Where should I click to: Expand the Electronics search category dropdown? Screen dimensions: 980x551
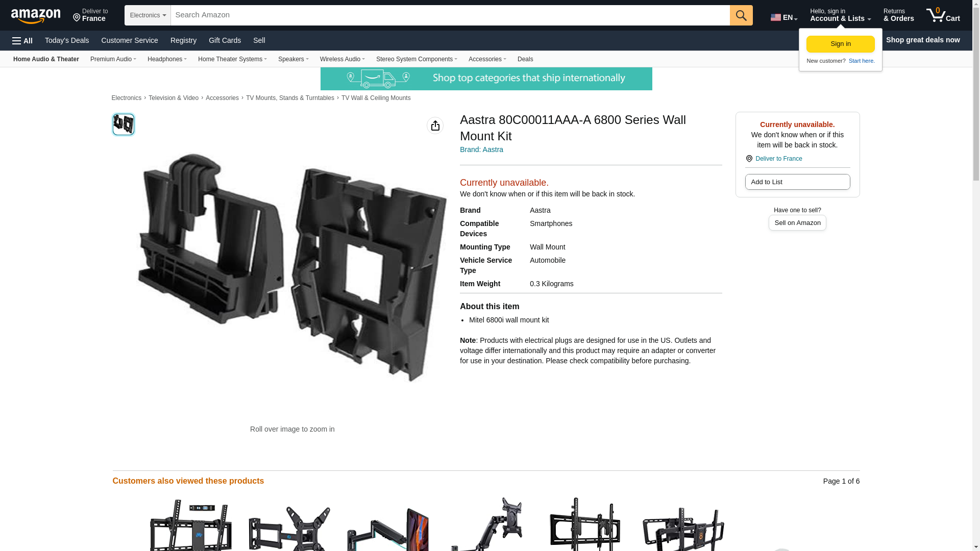[x=148, y=15]
